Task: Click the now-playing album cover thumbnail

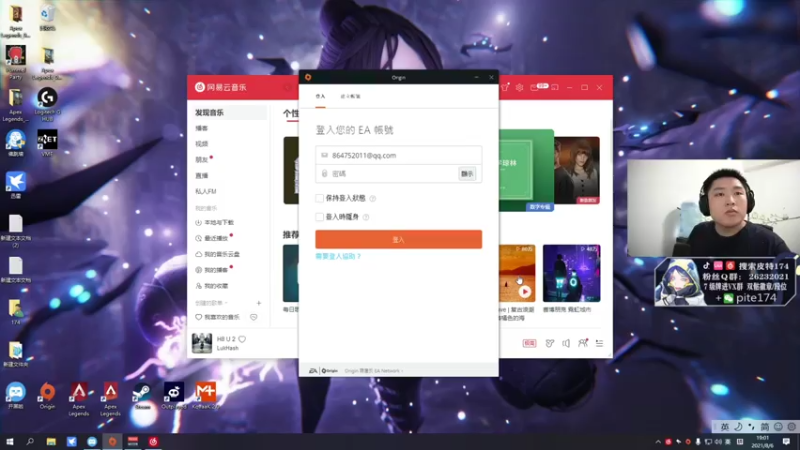Action: pos(202,343)
